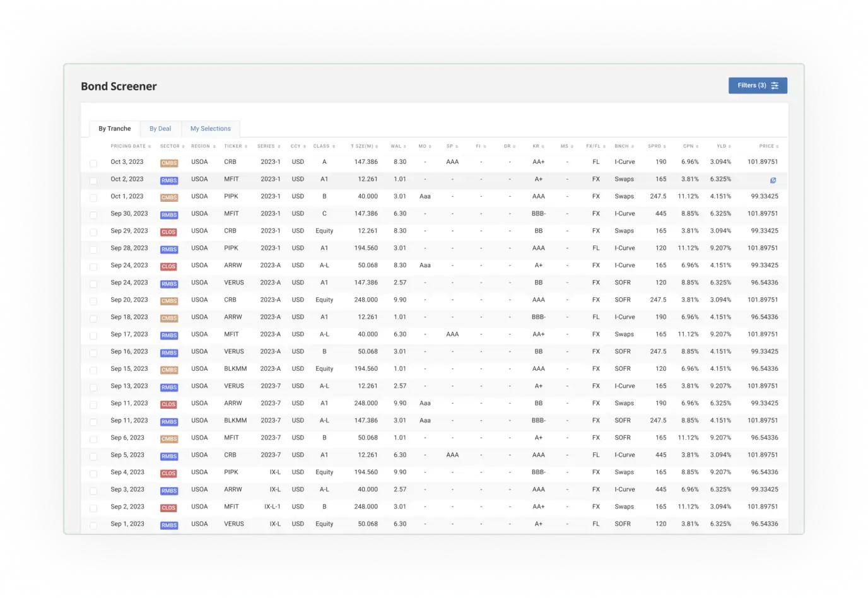Viewport: 868px width, 598px height.
Task: Click the CMBS badge in Oct 3 row
Action: [169, 163]
